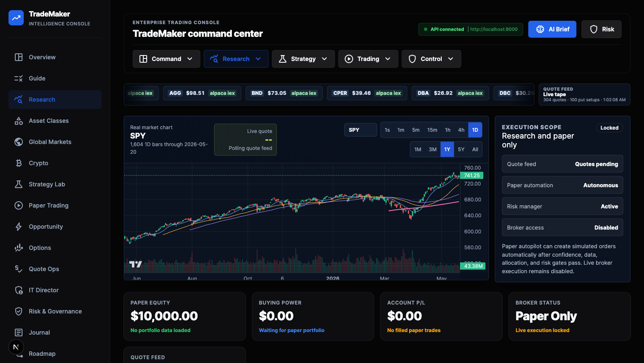The width and height of the screenshot is (644, 363).
Task: Choose the 1h interval
Action: [x=448, y=130]
